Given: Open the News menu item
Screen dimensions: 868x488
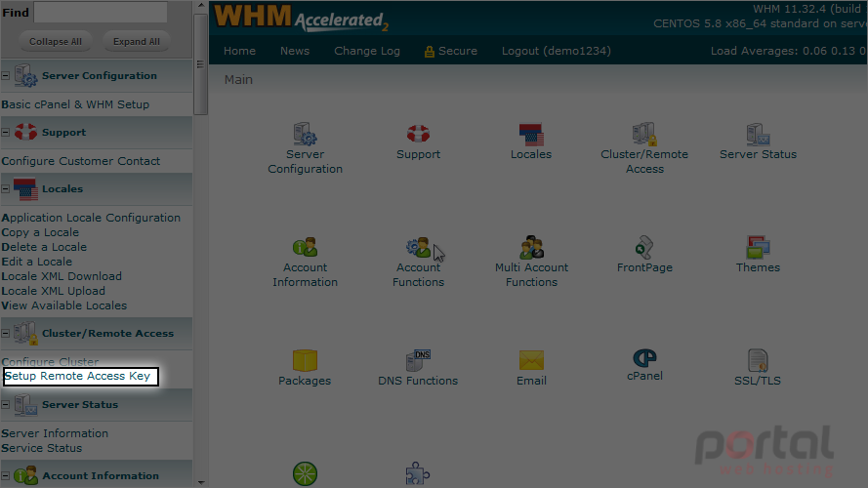Looking at the screenshot, I should click(295, 51).
